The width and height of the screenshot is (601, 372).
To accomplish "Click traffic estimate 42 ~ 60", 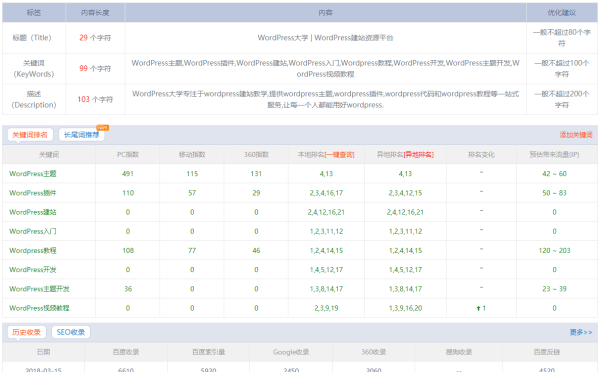I will coord(554,174).
